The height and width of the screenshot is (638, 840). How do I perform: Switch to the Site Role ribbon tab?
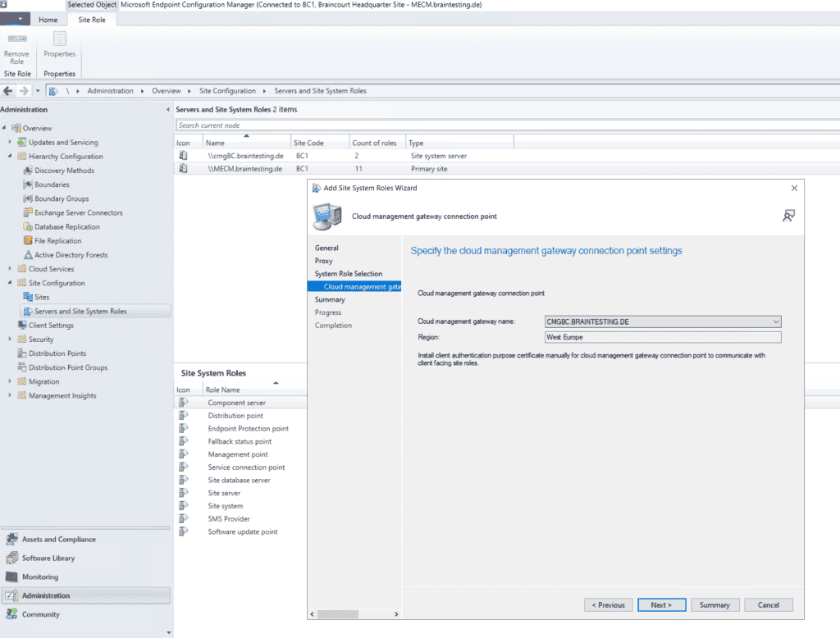click(x=91, y=19)
